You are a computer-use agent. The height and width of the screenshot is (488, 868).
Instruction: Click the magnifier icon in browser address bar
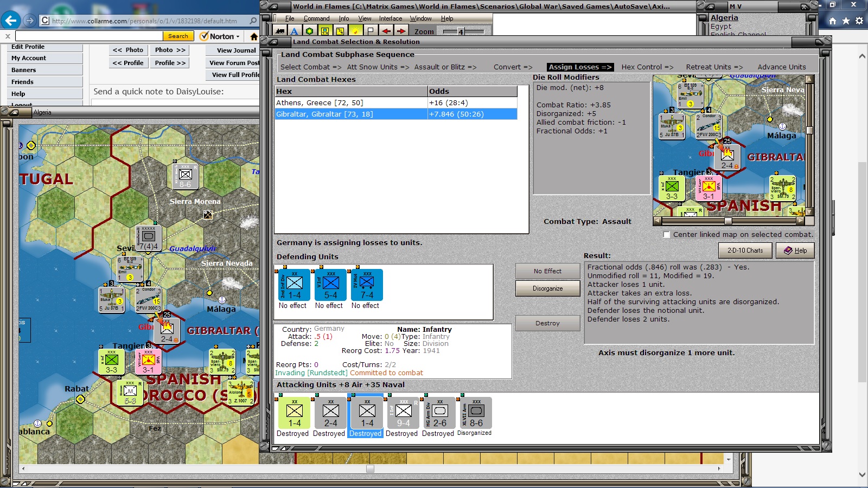click(x=253, y=21)
